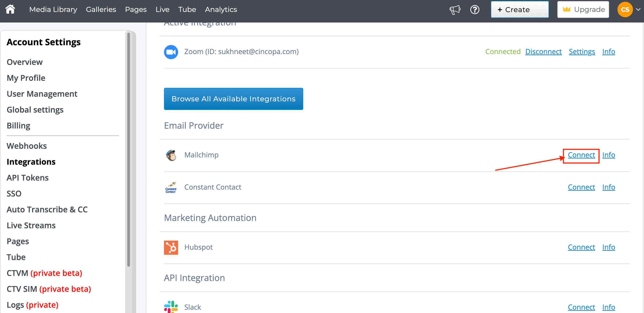This screenshot has height=313, width=644.
Task: Open Info for Constant Contact
Action: [x=608, y=187]
